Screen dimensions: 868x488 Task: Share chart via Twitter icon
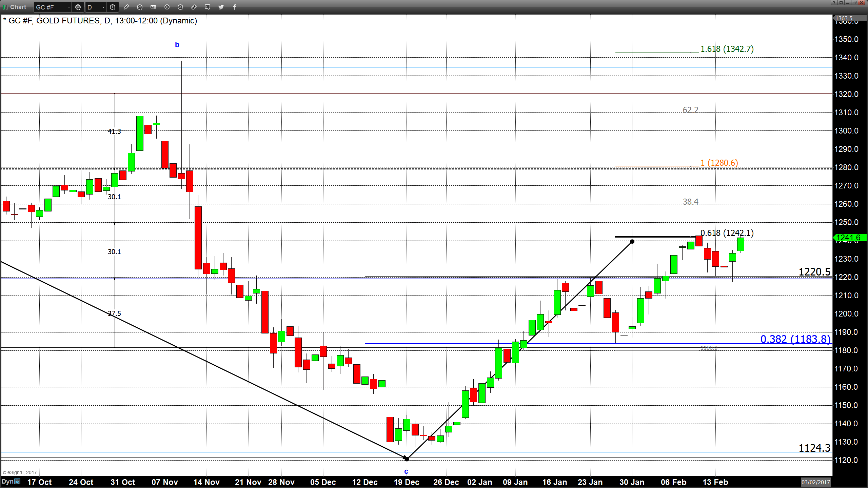point(221,7)
